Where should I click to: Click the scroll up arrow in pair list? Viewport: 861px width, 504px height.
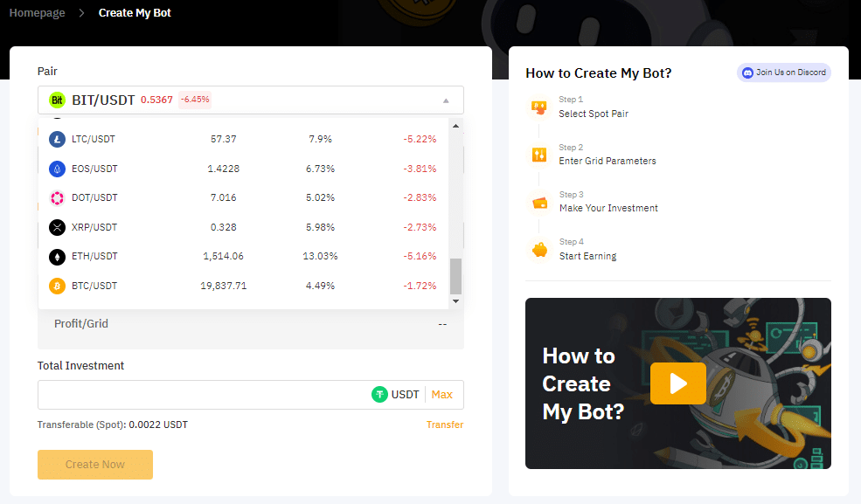pos(455,126)
